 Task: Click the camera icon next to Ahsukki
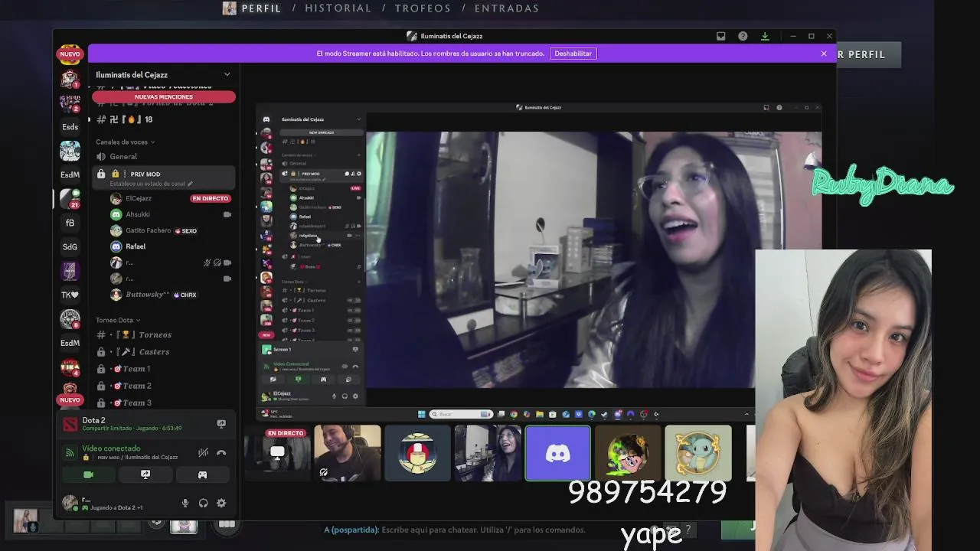coord(227,214)
